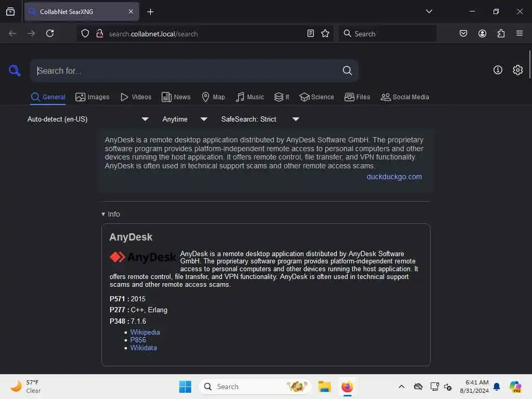Collapse the Info section
The height and width of the screenshot is (399, 532).
pyautogui.click(x=111, y=214)
